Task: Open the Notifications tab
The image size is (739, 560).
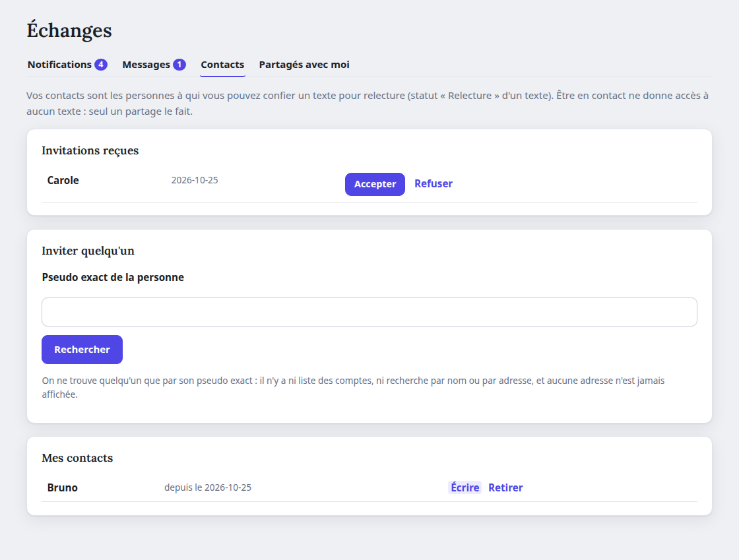Action: tap(67, 65)
